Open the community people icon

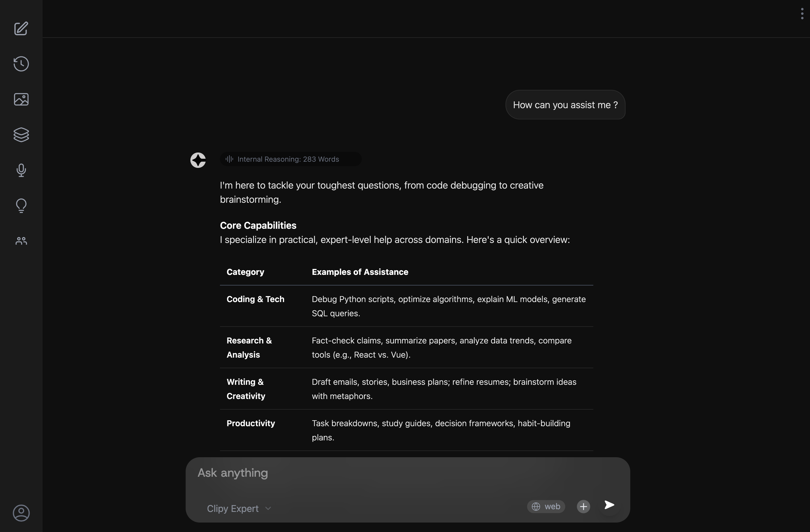click(x=21, y=241)
